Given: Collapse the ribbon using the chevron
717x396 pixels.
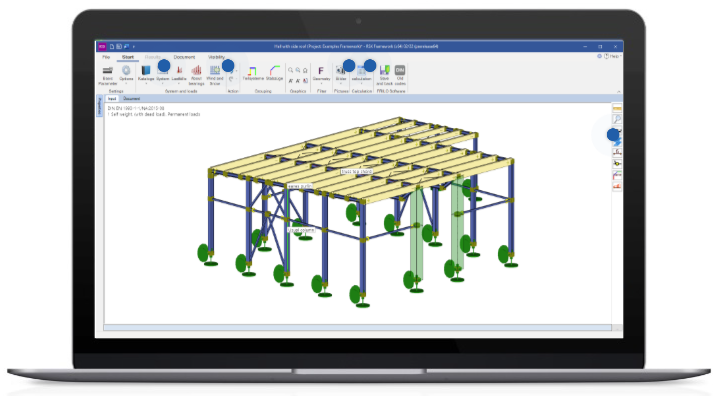Looking at the screenshot, I should click(619, 91).
